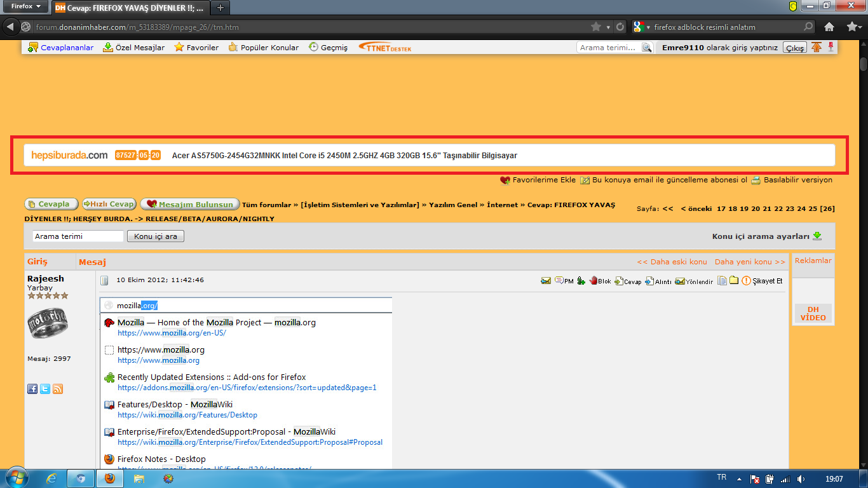The width and height of the screenshot is (868, 488).
Task: Open the hepsiburada.com Acer laptop ad
Action: click(430, 155)
